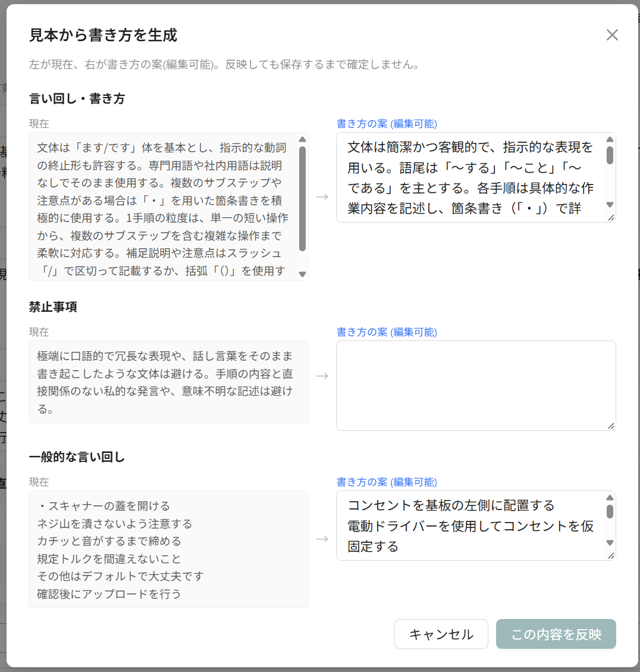Viewport: 640px width, 672px height.
Task: Click scroll-up arrow of 言い回し current text box
Action: tap(302, 139)
